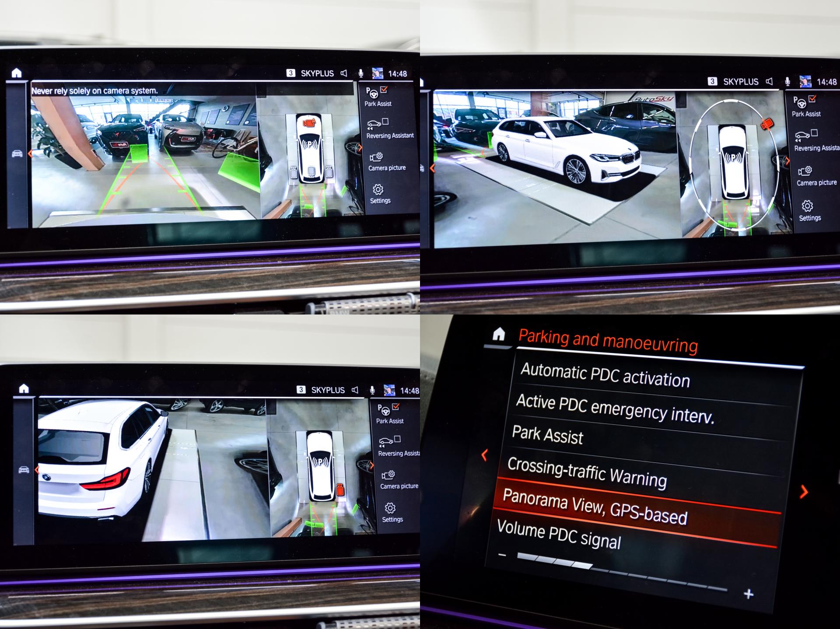Click the right orange arrow in settings menu
840x629 pixels.
[x=804, y=492]
